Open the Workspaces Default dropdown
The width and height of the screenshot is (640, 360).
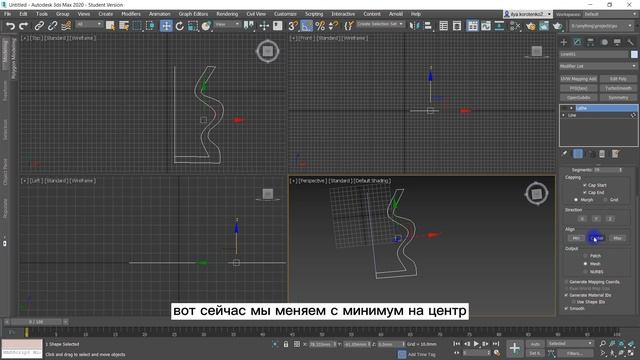click(611, 14)
